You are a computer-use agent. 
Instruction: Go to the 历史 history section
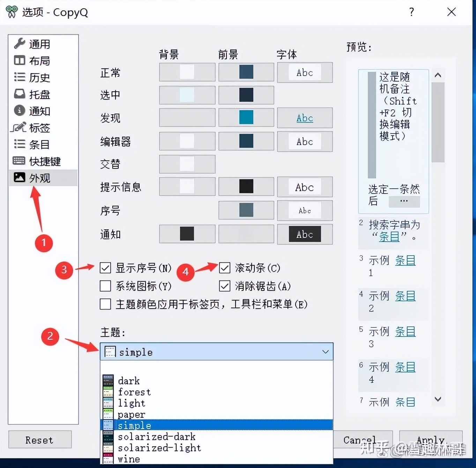click(43, 77)
